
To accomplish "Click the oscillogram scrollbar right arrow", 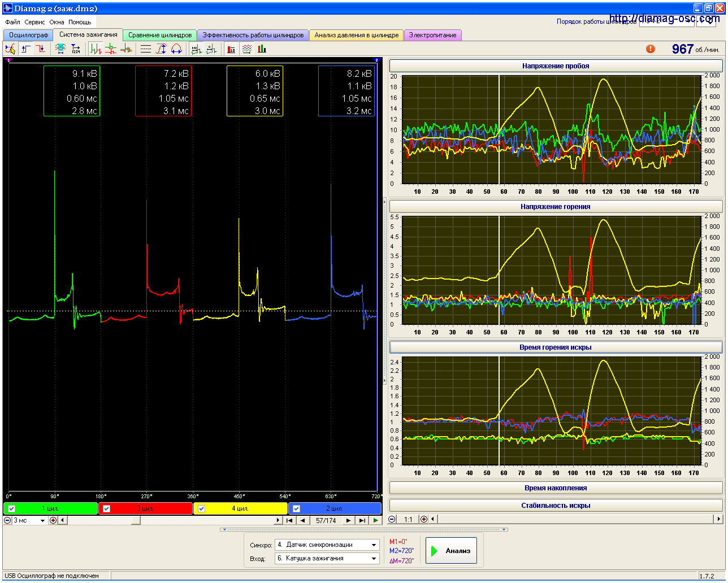I will point(278,520).
